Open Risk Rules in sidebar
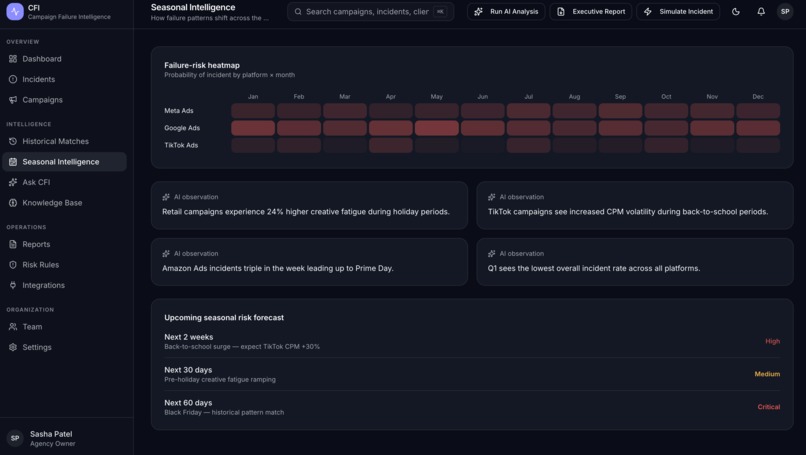 click(x=64, y=265)
